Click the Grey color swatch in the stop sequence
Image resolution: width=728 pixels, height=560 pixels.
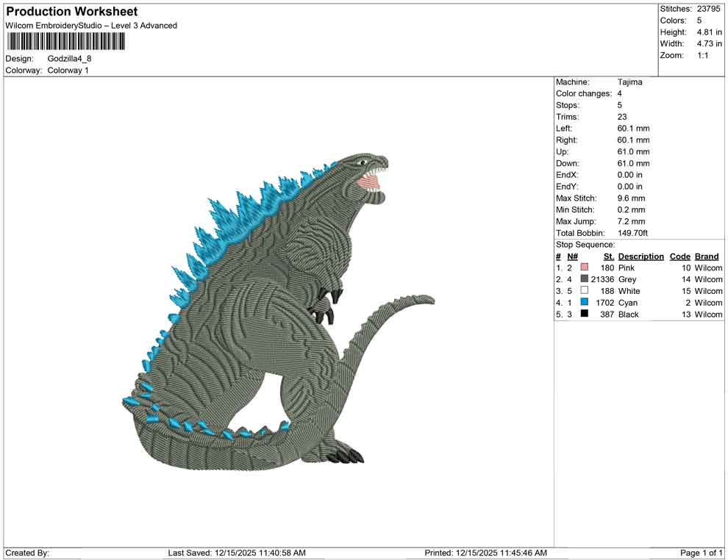pos(585,279)
